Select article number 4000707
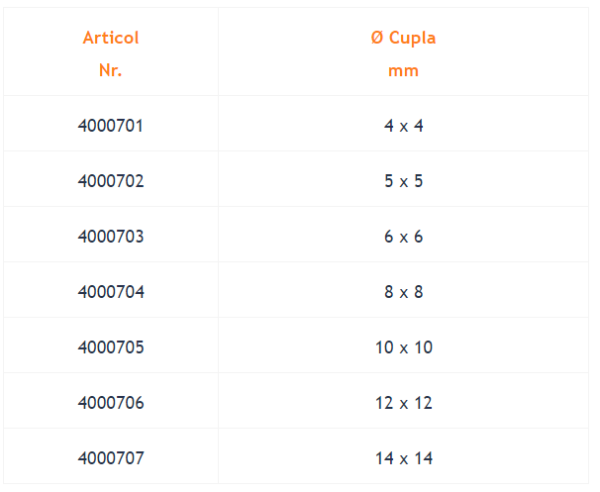This screenshot has width=600, height=492. click(111, 458)
